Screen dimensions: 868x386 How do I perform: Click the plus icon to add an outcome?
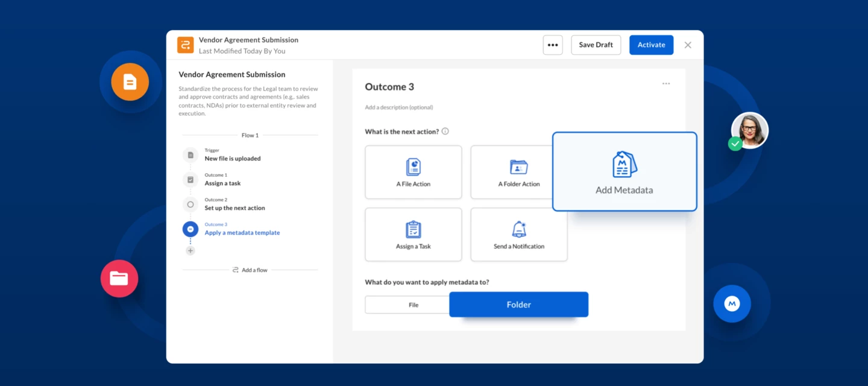click(190, 250)
